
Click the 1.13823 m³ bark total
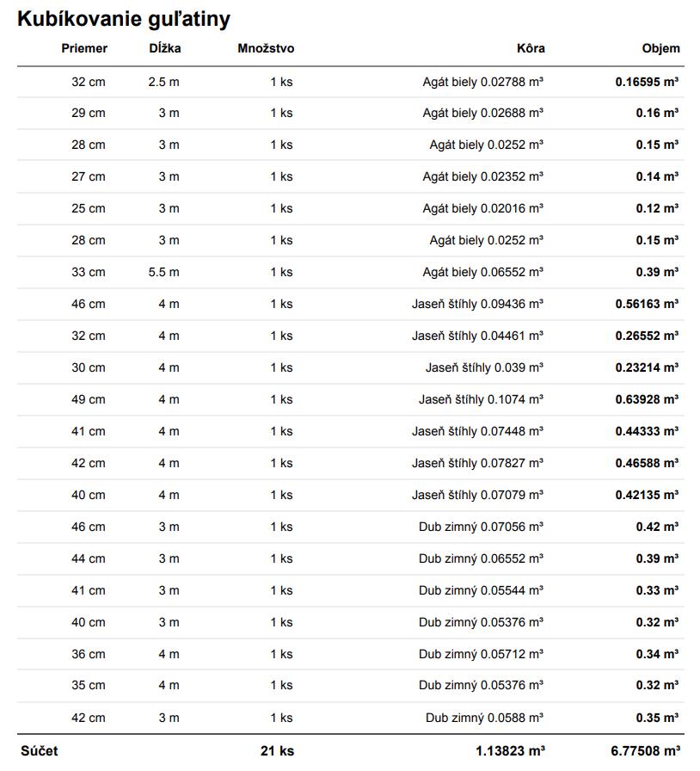point(509,750)
